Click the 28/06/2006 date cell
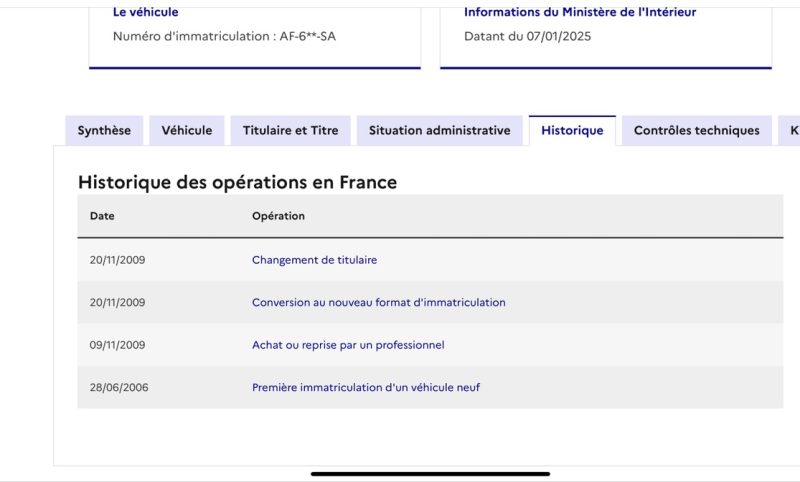The image size is (800, 482). pyautogui.click(x=119, y=387)
